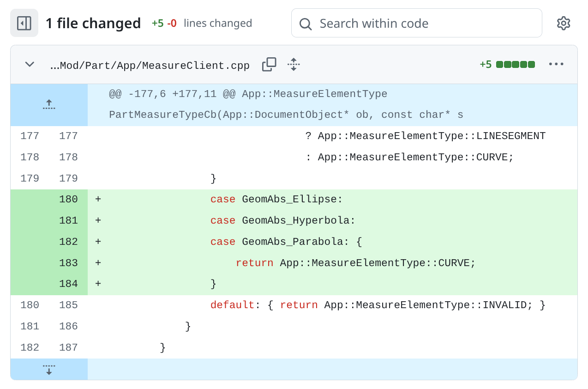Image resolution: width=588 pixels, height=389 pixels.
Task: Toggle the file tree sidebar panel
Action: coord(24,23)
